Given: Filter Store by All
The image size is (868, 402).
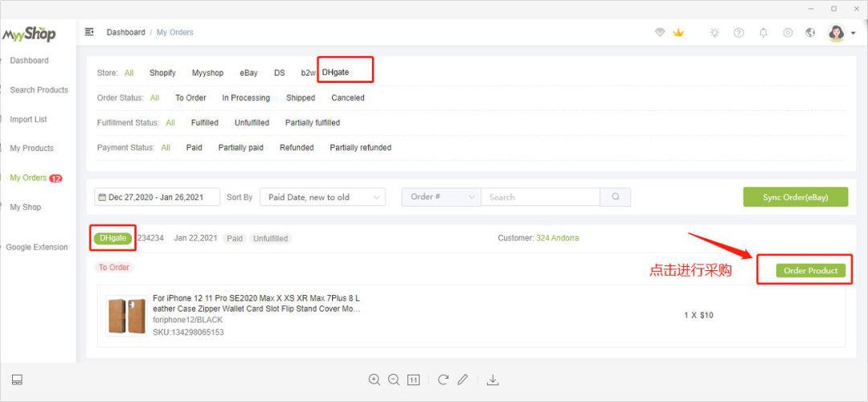Looking at the screenshot, I should (x=129, y=72).
